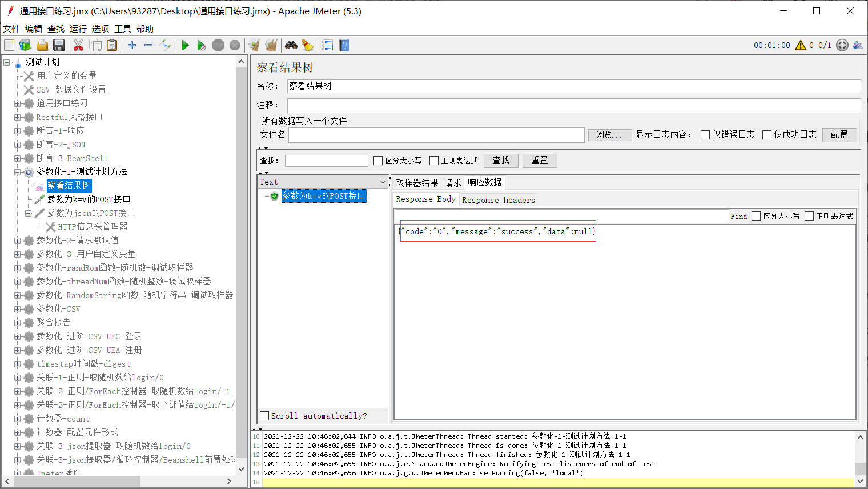This screenshot has height=489, width=868.
Task: Expand the 参数化-CSV node
Action: [x=18, y=309]
